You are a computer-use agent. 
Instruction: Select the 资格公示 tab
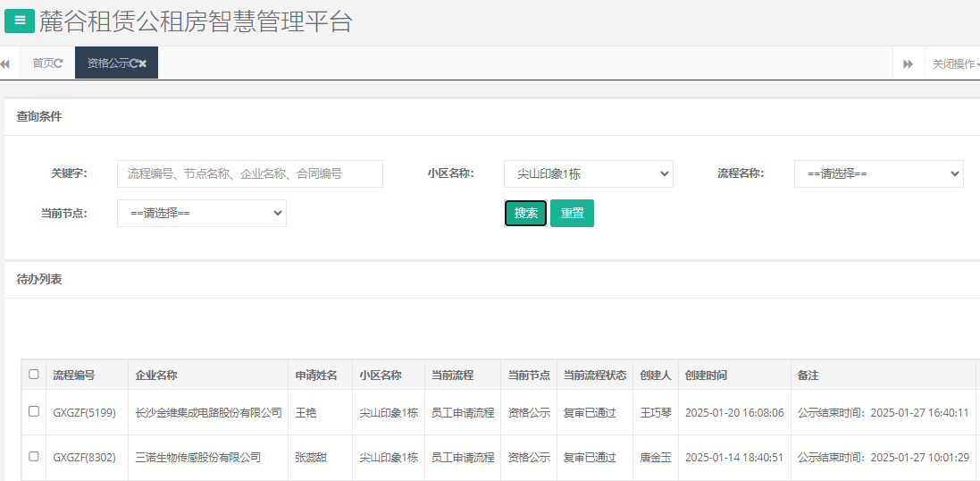pyautogui.click(x=107, y=63)
